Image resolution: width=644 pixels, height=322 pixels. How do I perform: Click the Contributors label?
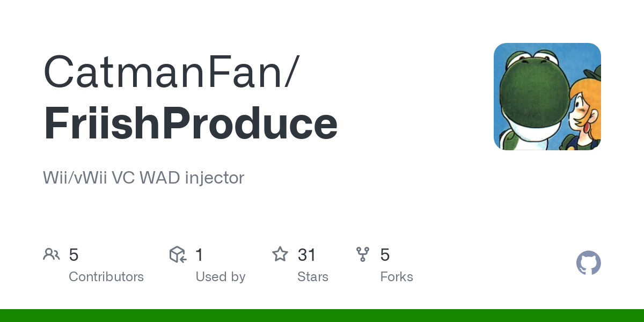[106, 277]
